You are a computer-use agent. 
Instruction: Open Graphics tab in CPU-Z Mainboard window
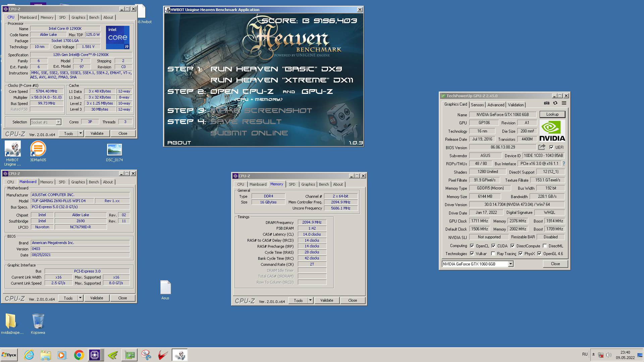[78, 182]
